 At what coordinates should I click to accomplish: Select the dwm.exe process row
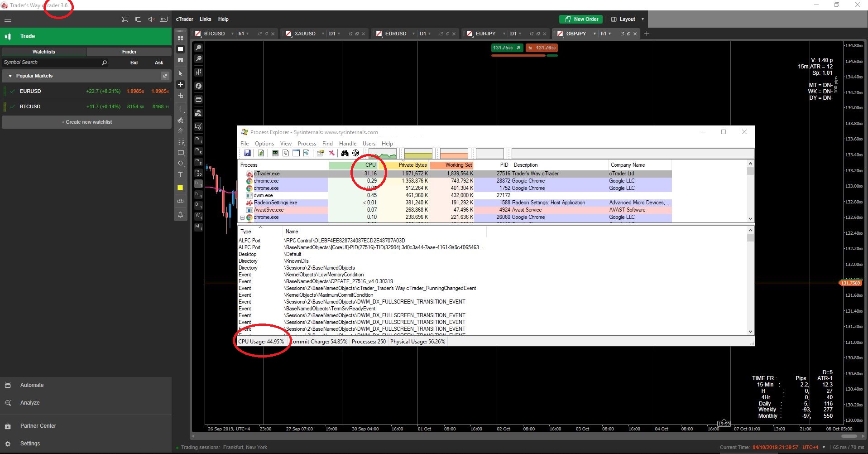tap(455, 195)
